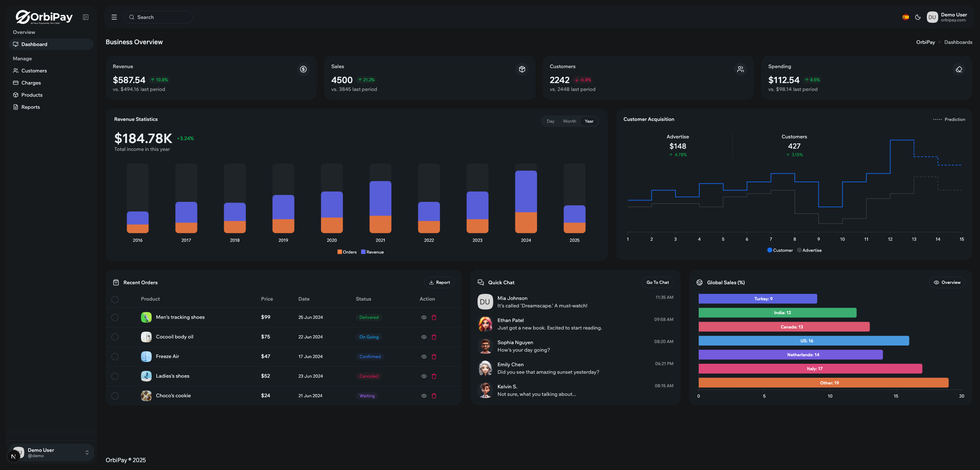Click the Customers people icon on the card
The height and width of the screenshot is (470, 980).
click(740, 69)
